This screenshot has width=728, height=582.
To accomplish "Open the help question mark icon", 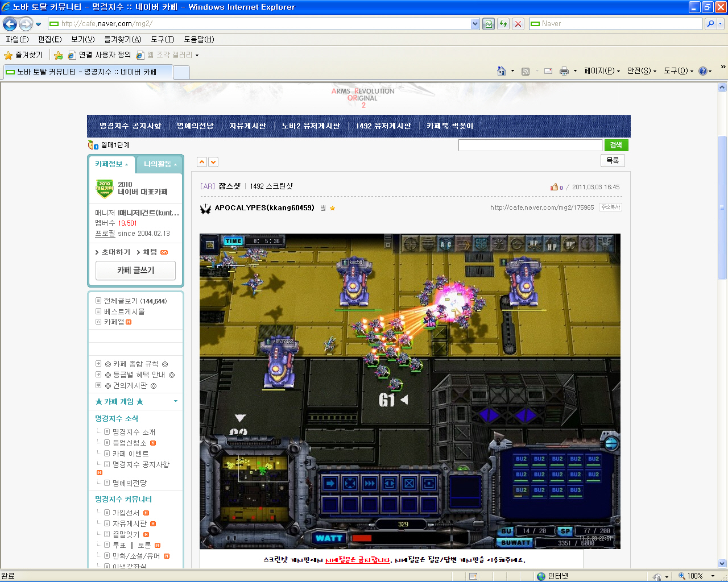I will (x=703, y=71).
